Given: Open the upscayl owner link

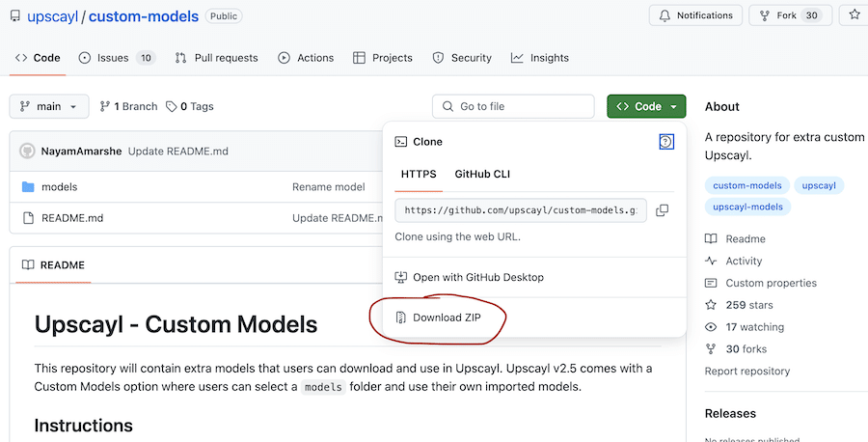Looking at the screenshot, I should (53, 16).
